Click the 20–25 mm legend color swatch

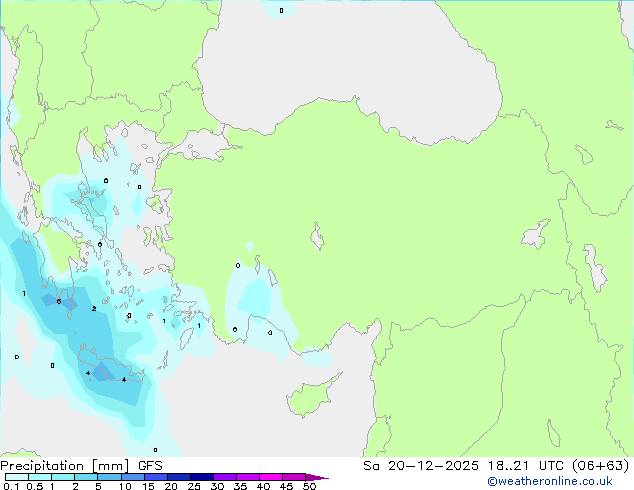click(x=179, y=477)
